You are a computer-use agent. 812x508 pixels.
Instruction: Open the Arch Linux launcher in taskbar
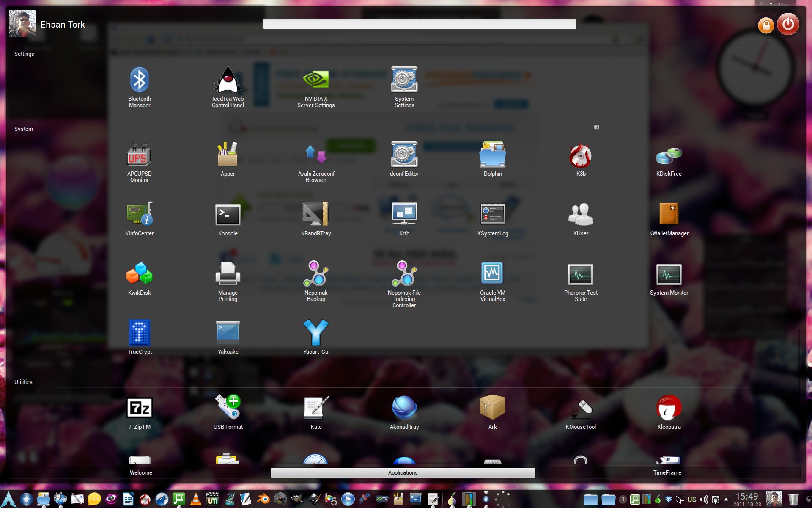click(x=8, y=500)
